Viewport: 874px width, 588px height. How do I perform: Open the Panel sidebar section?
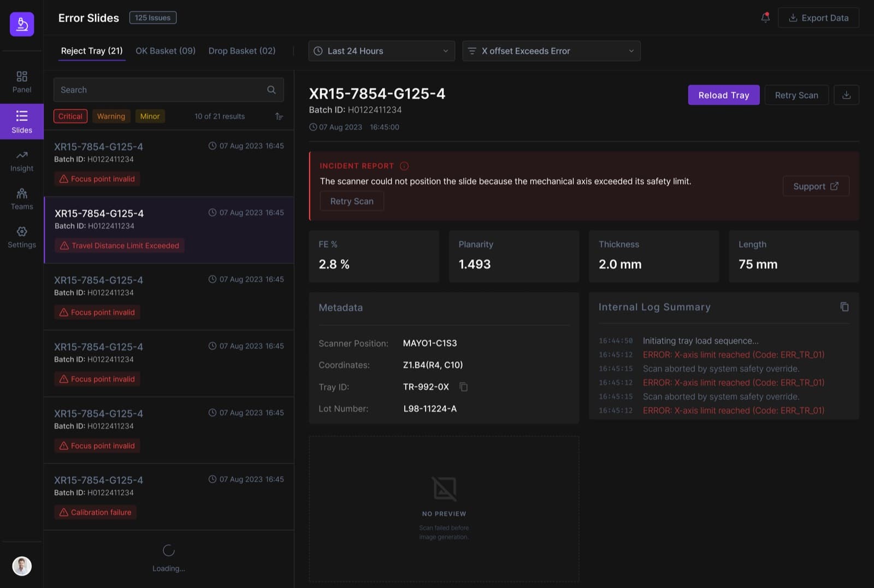point(22,82)
